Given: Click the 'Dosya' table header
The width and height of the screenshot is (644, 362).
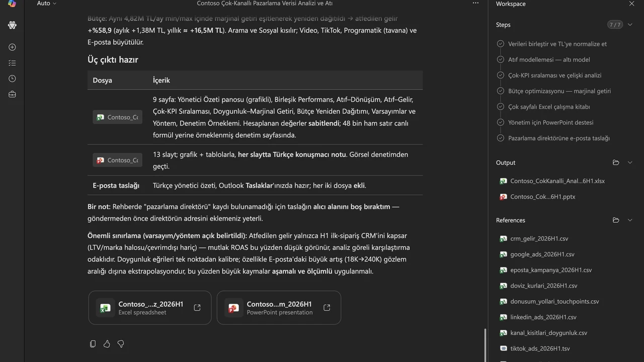Looking at the screenshot, I should [x=103, y=80].
